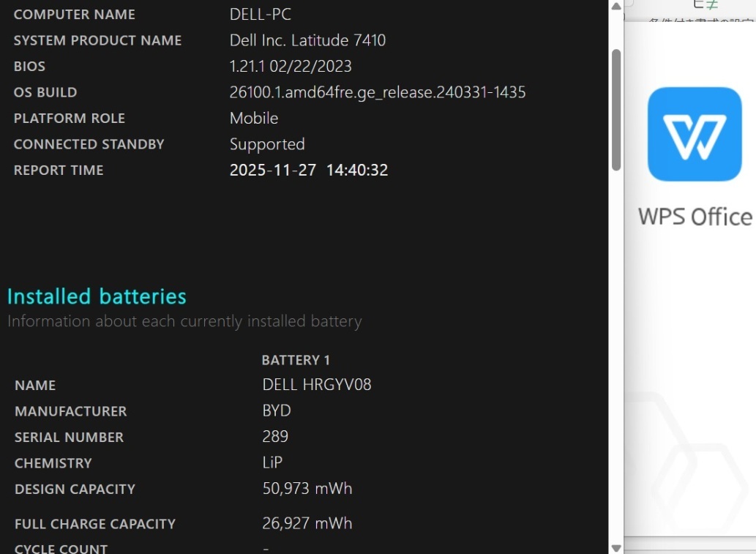The height and width of the screenshot is (554, 756).
Task: Select the computer name value DELL-PC
Action: click(x=261, y=15)
